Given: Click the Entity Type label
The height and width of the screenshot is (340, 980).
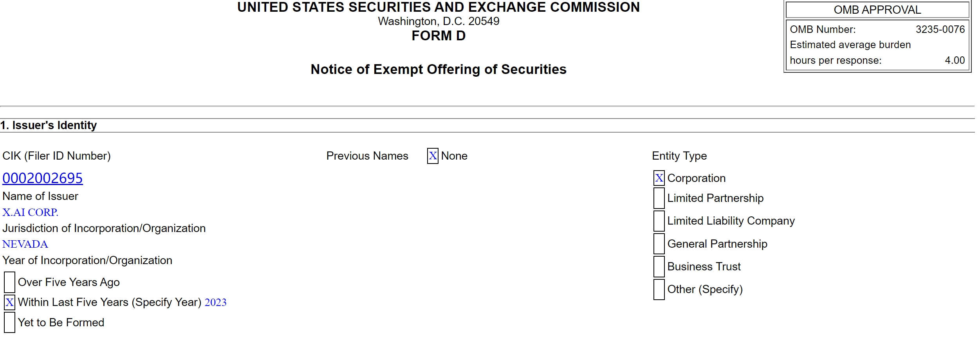Looking at the screenshot, I should pos(679,156).
